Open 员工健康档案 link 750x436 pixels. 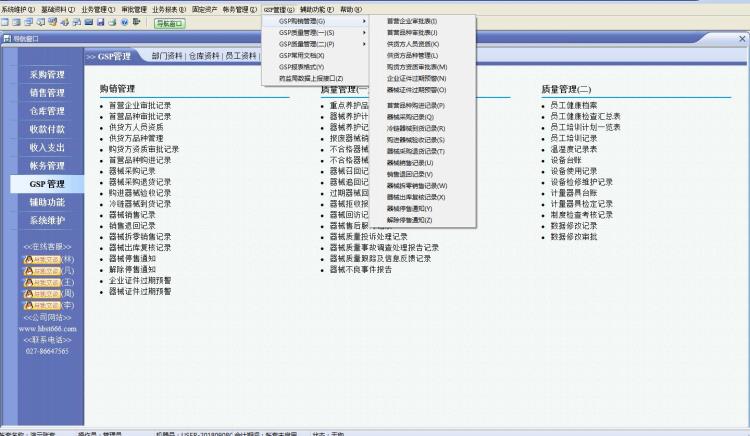click(x=574, y=105)
